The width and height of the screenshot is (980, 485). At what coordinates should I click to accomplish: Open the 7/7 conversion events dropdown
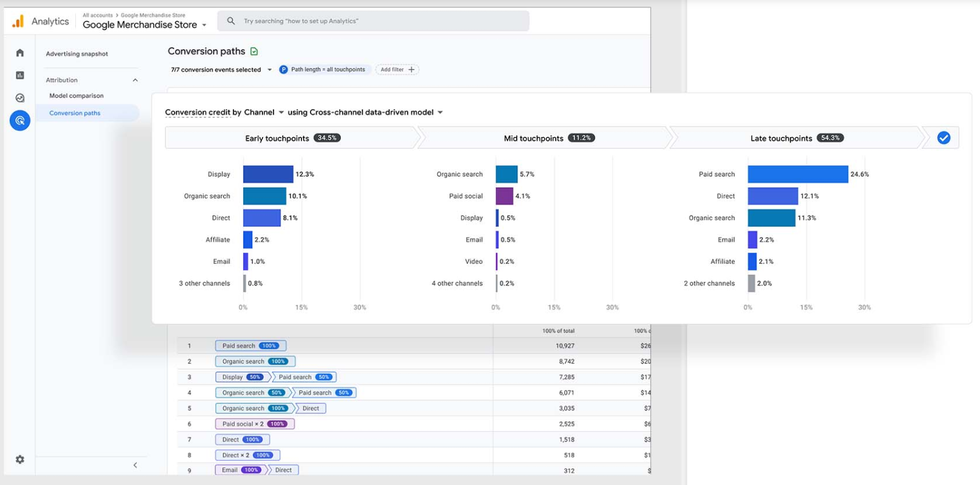click(221, 70)
